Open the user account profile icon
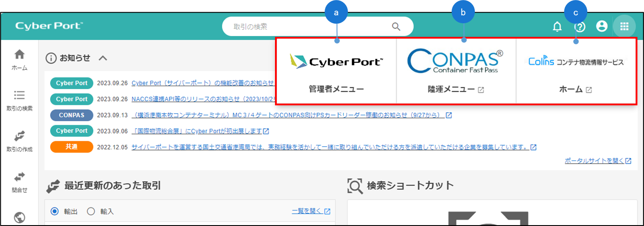This screenshot has width=644, height=226. click(x=601, y=26)
